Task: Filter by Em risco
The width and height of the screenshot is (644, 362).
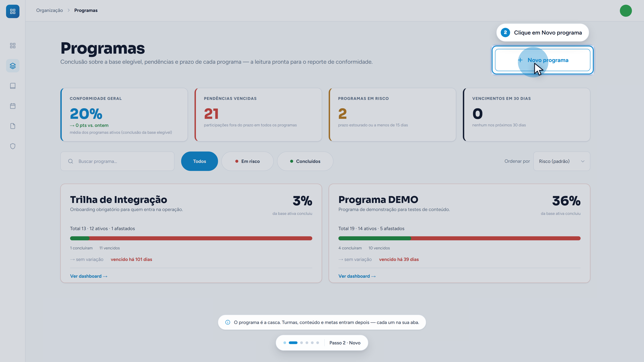Action: click(248, 161)
